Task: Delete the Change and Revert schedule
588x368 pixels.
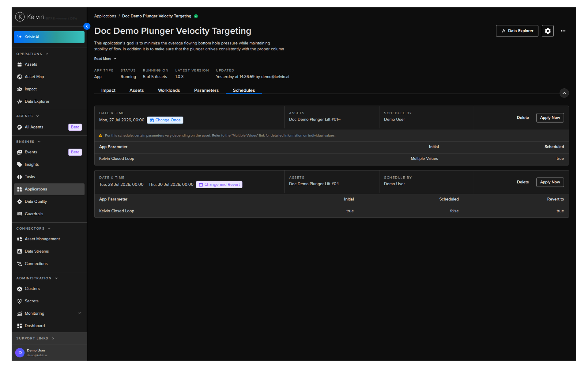Action: coord(523,182)
